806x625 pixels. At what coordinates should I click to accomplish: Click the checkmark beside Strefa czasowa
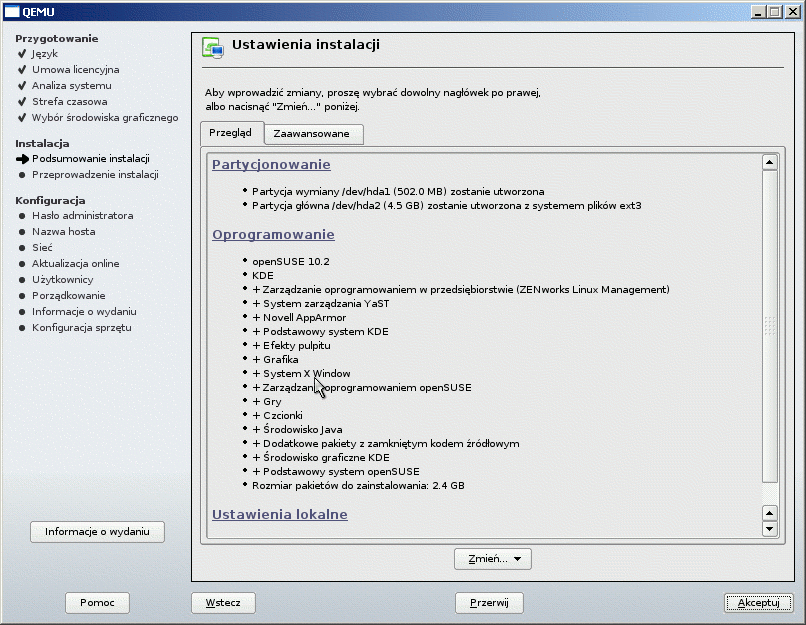point(22,102)
